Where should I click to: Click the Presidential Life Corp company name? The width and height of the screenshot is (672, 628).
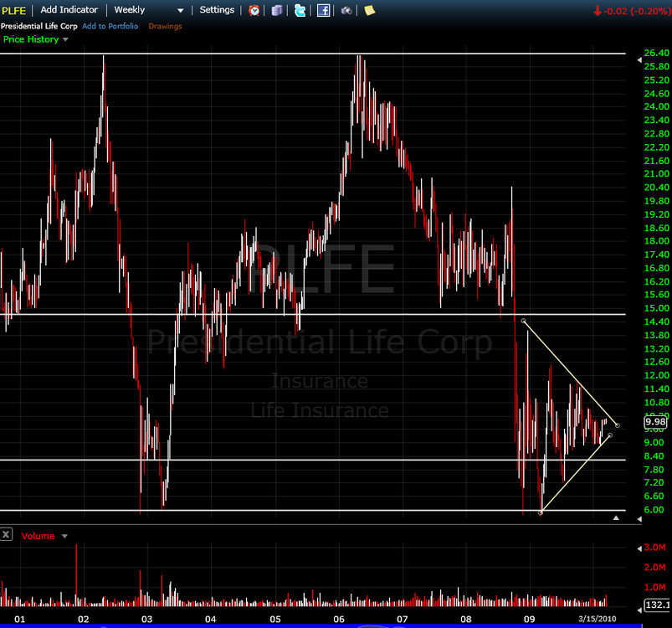pyautogui.click(x=39, y=26)
